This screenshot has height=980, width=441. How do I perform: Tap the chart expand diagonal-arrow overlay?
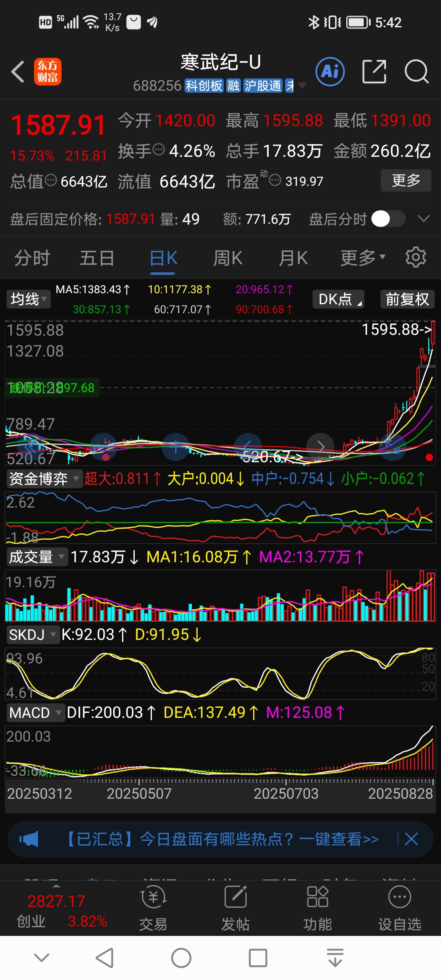393,447
